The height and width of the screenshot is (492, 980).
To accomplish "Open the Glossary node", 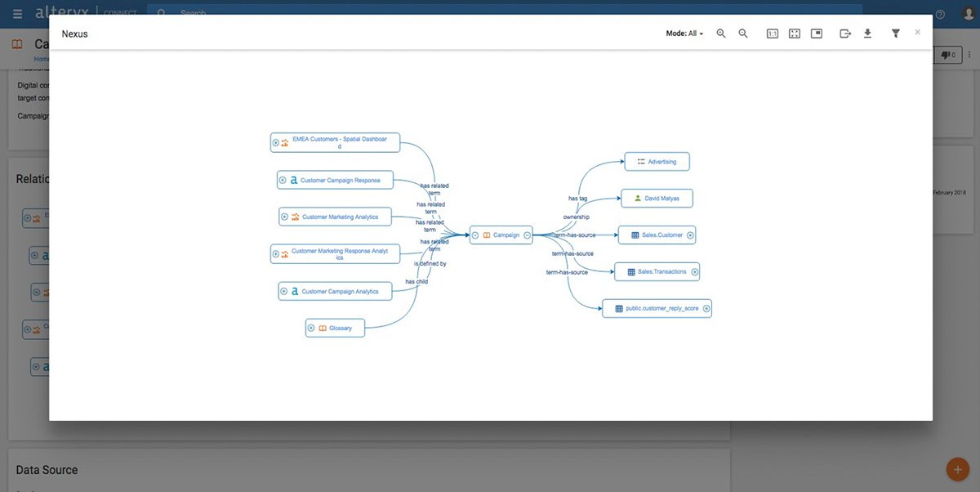I will [336, 327].
